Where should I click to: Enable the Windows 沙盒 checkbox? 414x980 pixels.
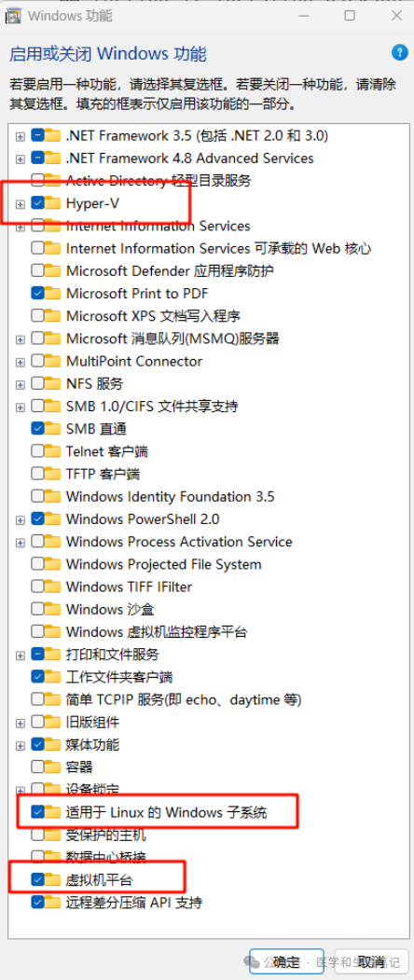point(37,609)
